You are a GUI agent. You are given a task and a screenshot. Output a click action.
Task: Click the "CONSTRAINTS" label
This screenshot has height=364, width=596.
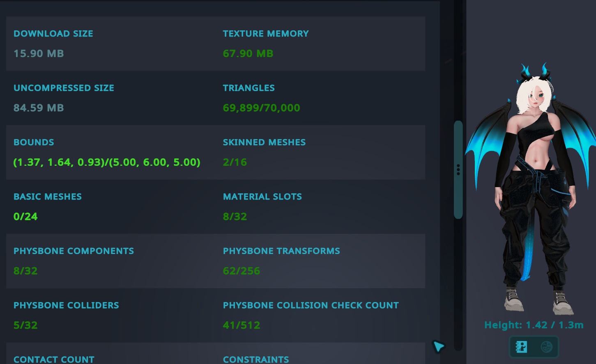[256, 359]
